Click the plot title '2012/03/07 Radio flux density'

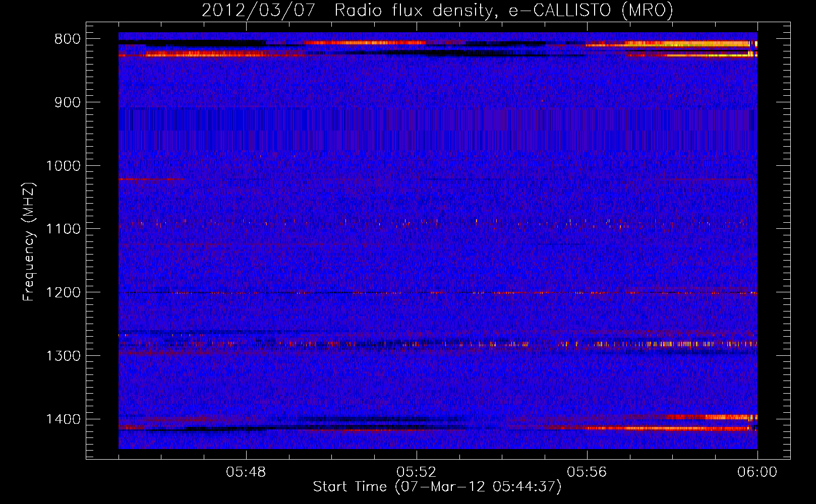[438, 10]
